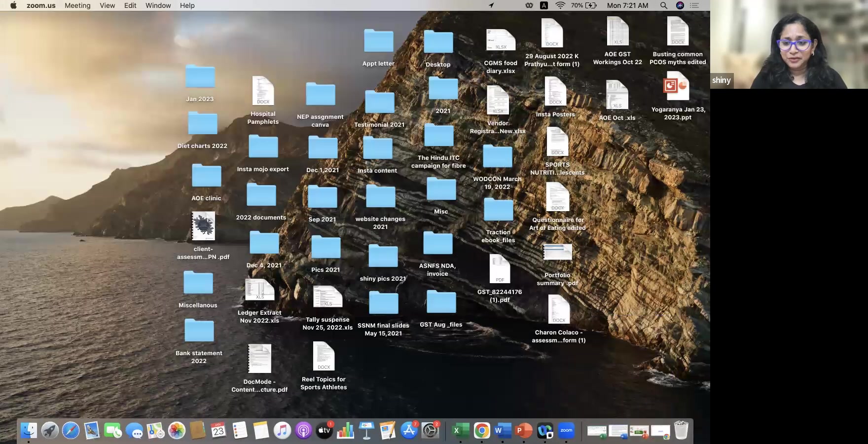The width and height of the screenshot is (868, 444).
Task: Click the Spotlight search icon
Action: [x=664, y=5]
